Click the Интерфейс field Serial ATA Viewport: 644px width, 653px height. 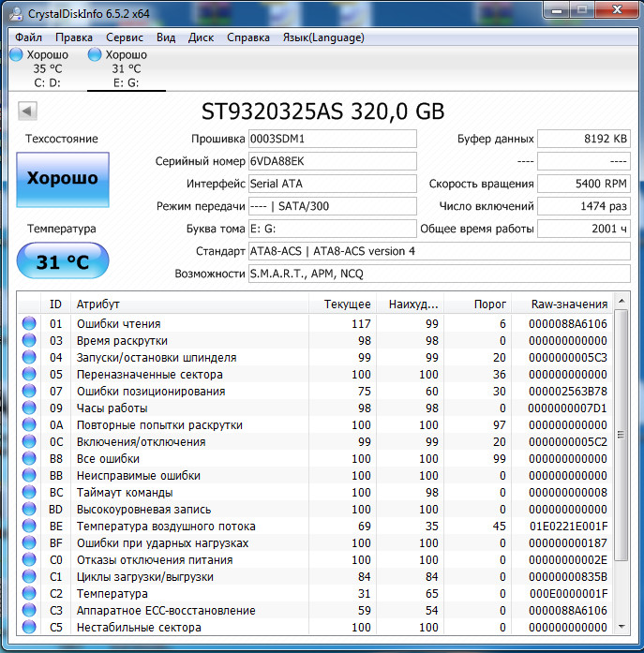(x=333, y=184)
